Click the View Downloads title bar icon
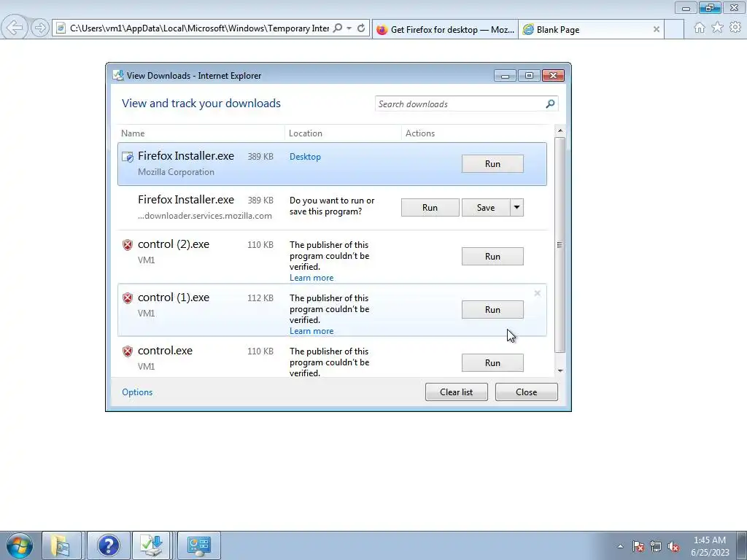Viewport: 747px width, 560px height. point(118,75)
